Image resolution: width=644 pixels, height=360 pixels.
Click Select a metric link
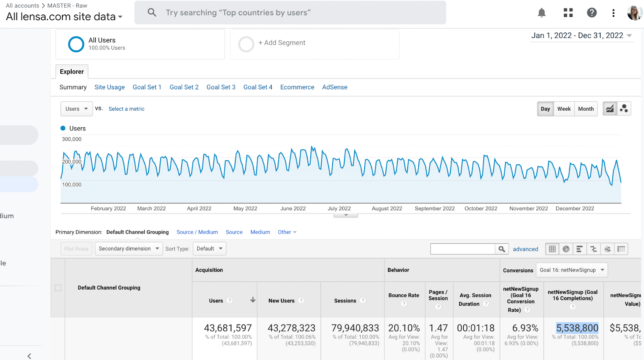(126, 109)
